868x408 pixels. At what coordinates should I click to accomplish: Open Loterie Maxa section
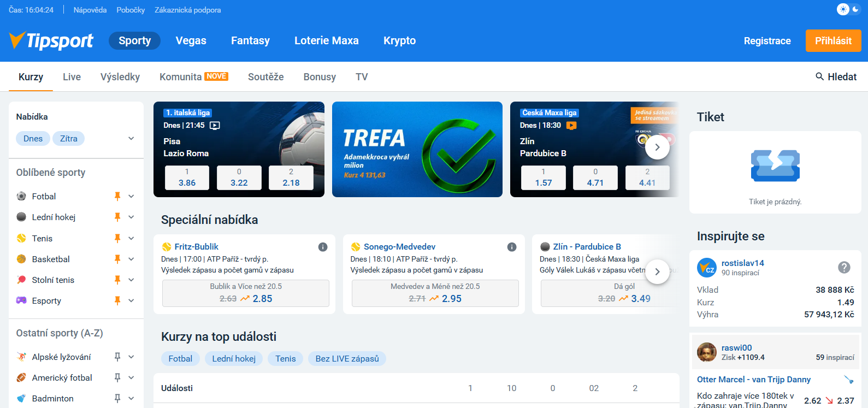326,40
